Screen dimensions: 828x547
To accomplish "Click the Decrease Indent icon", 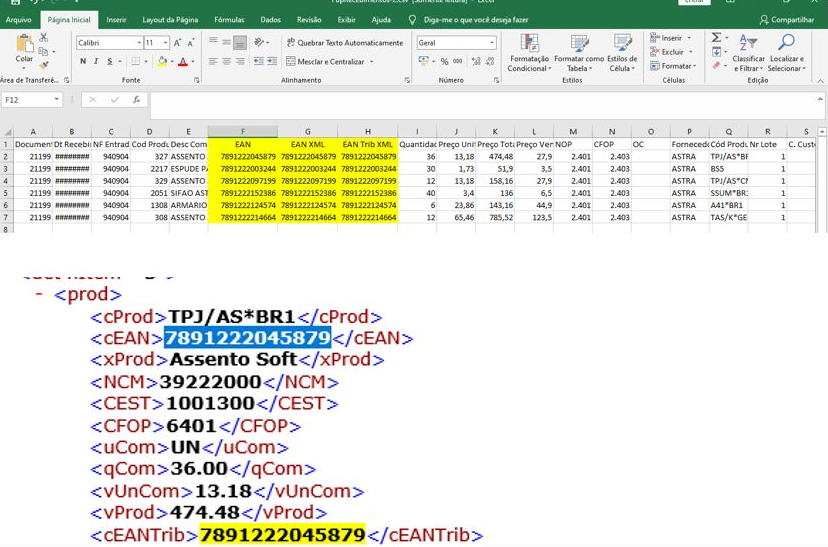I will pyautogui.click(x=258, y=61).
